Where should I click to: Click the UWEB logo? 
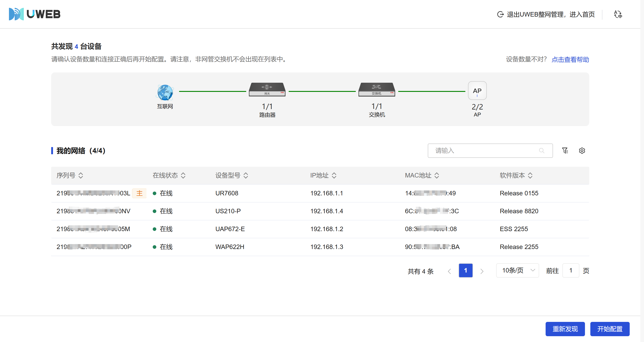coord(34,14)
